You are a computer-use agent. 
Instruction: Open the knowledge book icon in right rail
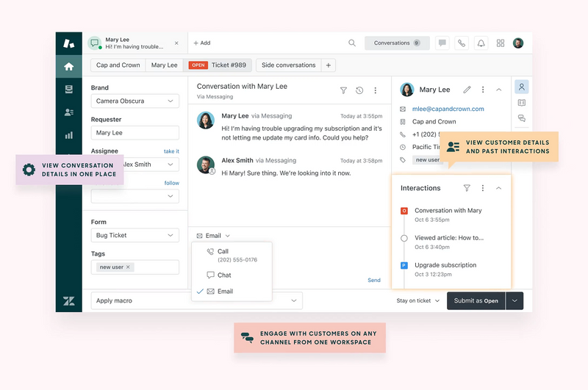522,103
